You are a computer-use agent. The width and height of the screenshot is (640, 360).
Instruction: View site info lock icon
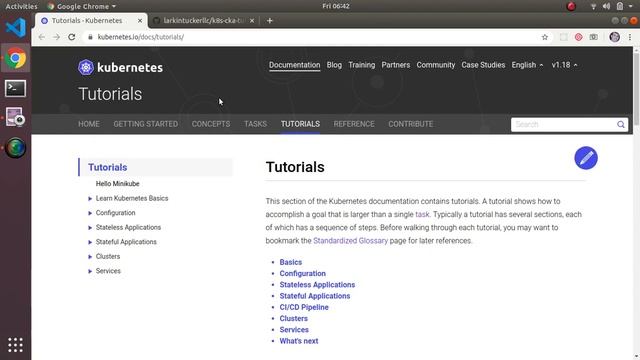point(90,37)
